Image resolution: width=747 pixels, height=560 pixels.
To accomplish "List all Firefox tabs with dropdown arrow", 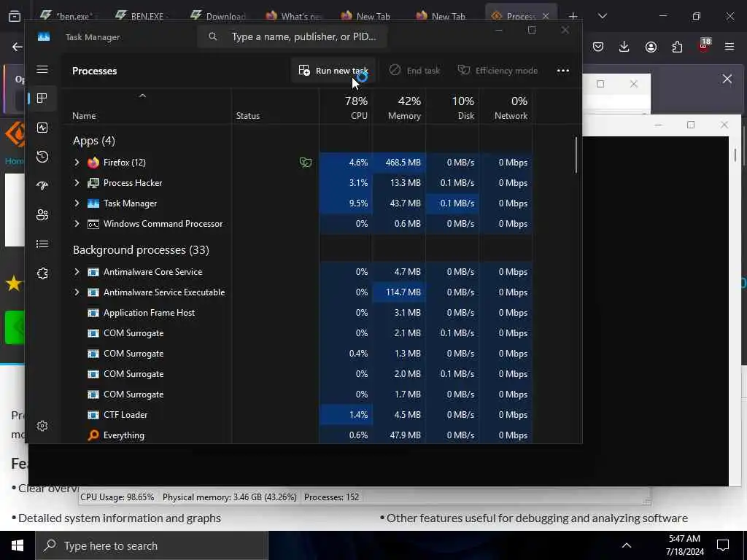I will coord(602,16).
